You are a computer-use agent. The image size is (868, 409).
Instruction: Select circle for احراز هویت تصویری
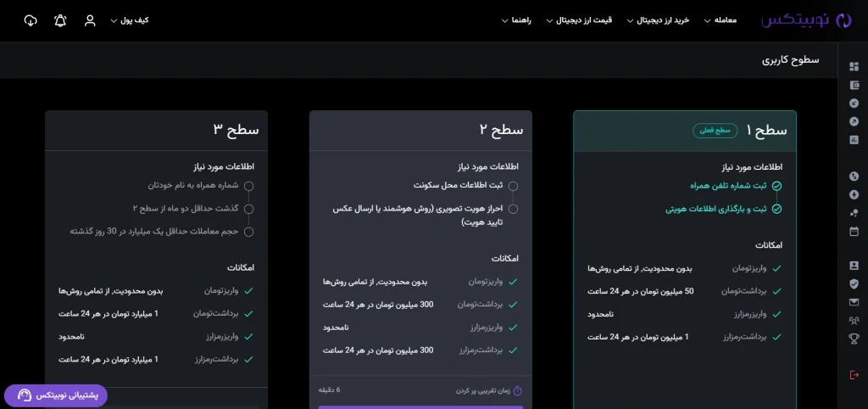513,209
